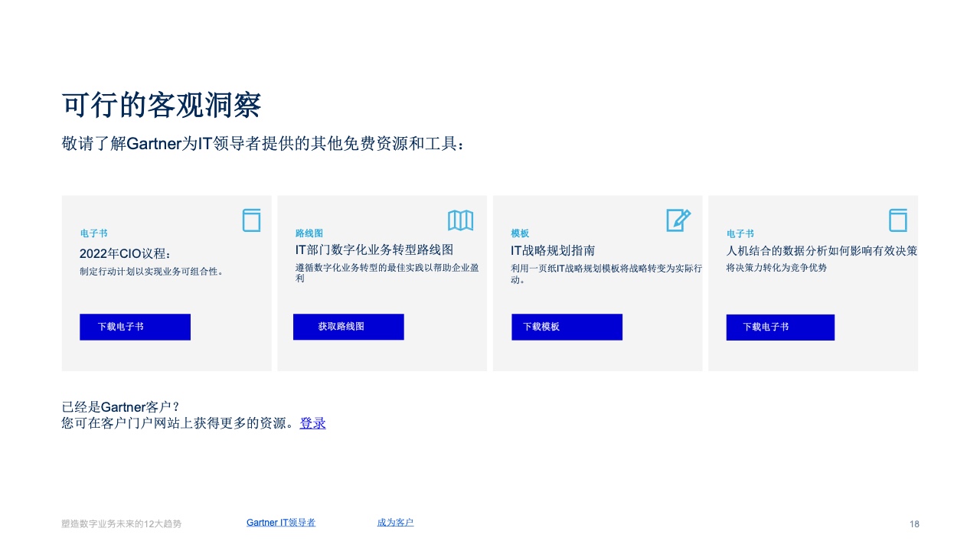Click the book icon on 2022年CIO议程 card
The height and width of the screenshot is (551, 980).
[x=251, y=220]
